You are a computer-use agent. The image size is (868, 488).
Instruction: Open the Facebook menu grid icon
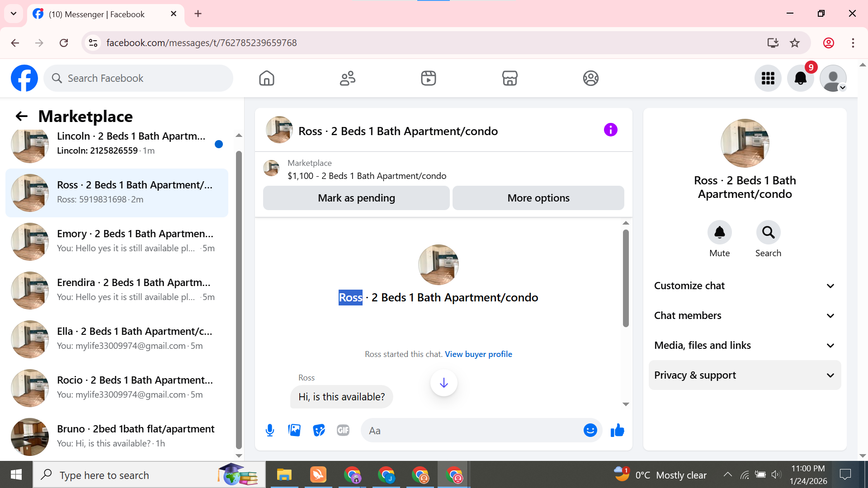click(x=768, y=78)
